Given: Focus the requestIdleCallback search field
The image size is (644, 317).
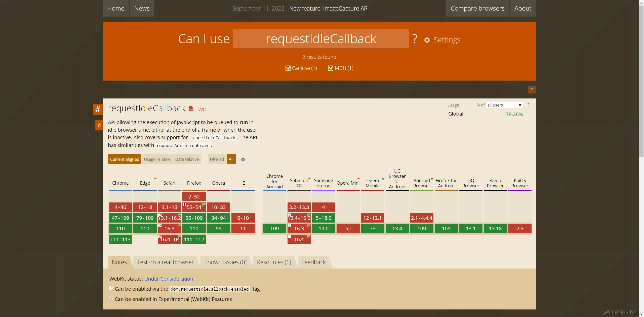Looking at the screenshot, I should pos(320,39).
